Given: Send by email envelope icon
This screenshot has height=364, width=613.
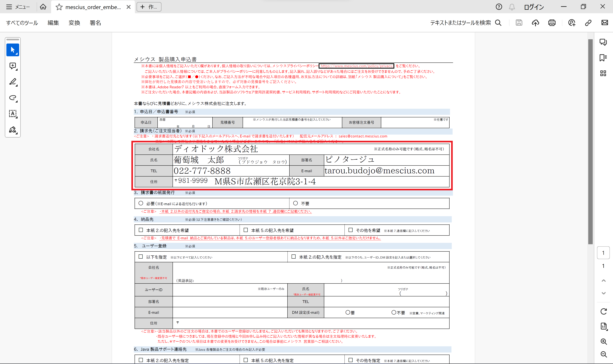Looking at the screenshot, I should click(605, 23).
